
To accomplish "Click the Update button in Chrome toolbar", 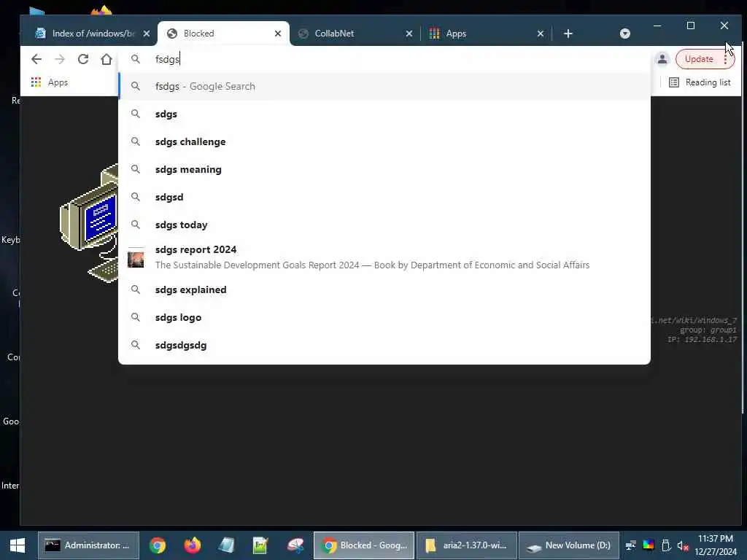I will coord(699,59).
